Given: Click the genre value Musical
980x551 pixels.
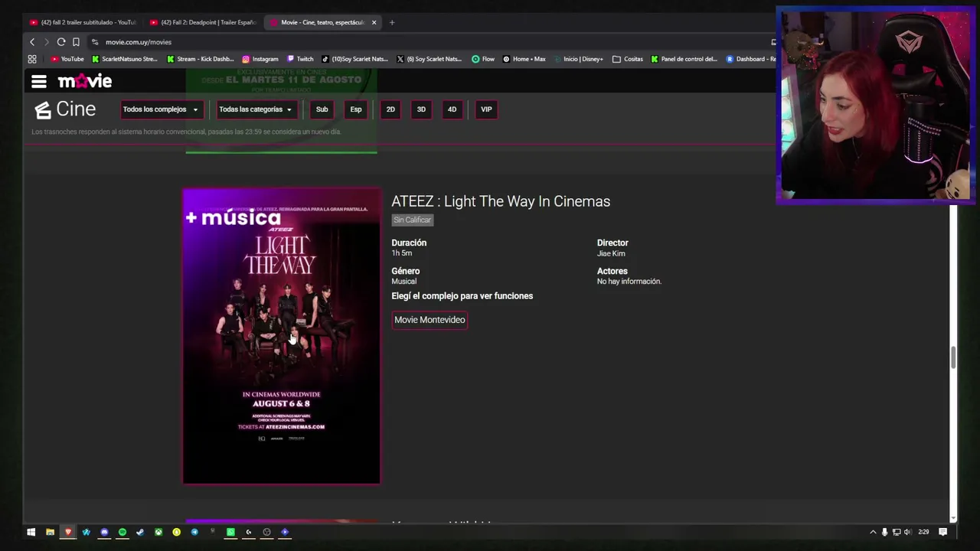Looking at the screenshot, I should pos(404,282).
